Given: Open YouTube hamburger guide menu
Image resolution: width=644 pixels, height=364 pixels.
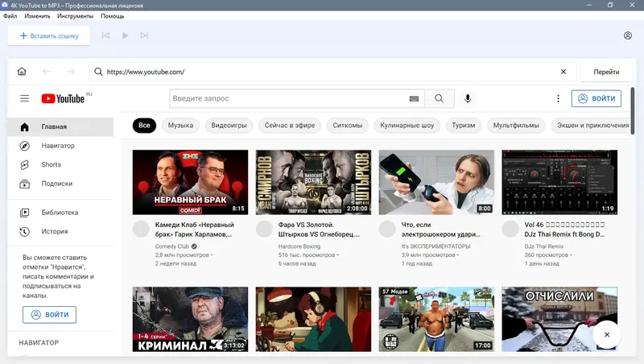Looking at the screenshot, I should point(25,98).
